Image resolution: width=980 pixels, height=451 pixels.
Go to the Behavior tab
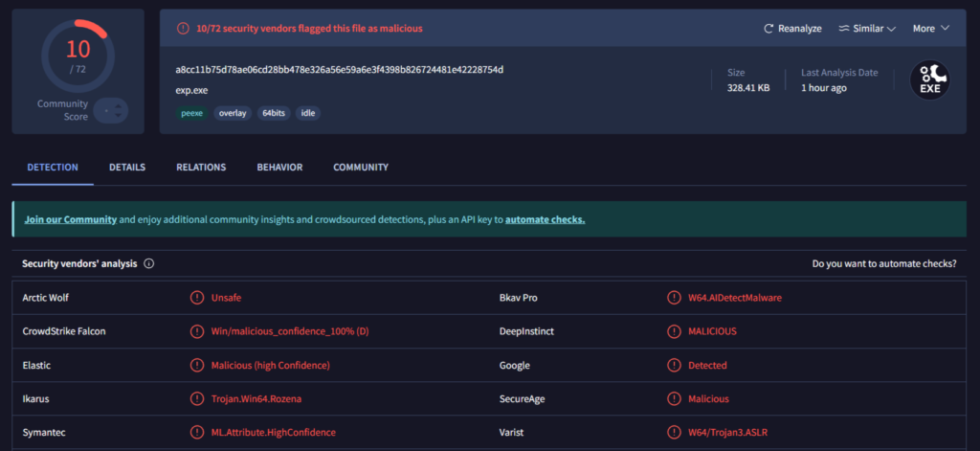pyautogui.click(x=279, y=168)
